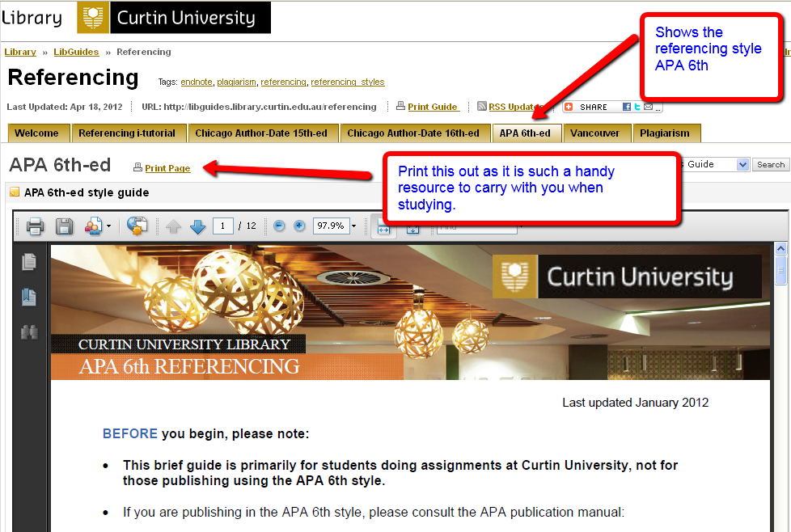Open the PDF bookmarks panel
This screenshot has width=791, height=532.
coord(29,297)
